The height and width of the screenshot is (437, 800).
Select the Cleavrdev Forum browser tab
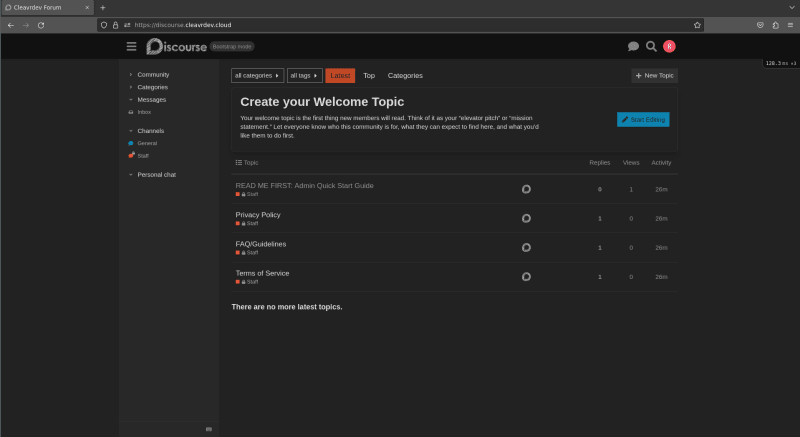coord(47,8)
